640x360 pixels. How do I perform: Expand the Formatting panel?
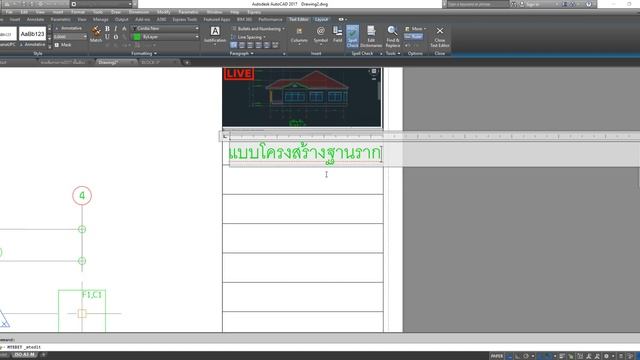pos(144,53)
